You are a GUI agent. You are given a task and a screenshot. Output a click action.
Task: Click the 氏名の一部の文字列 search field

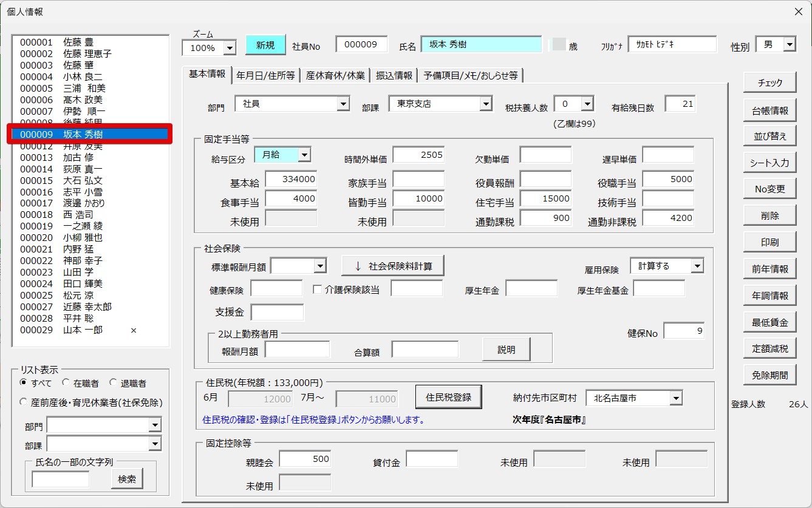pyautogui.click(x=60, y=479)
